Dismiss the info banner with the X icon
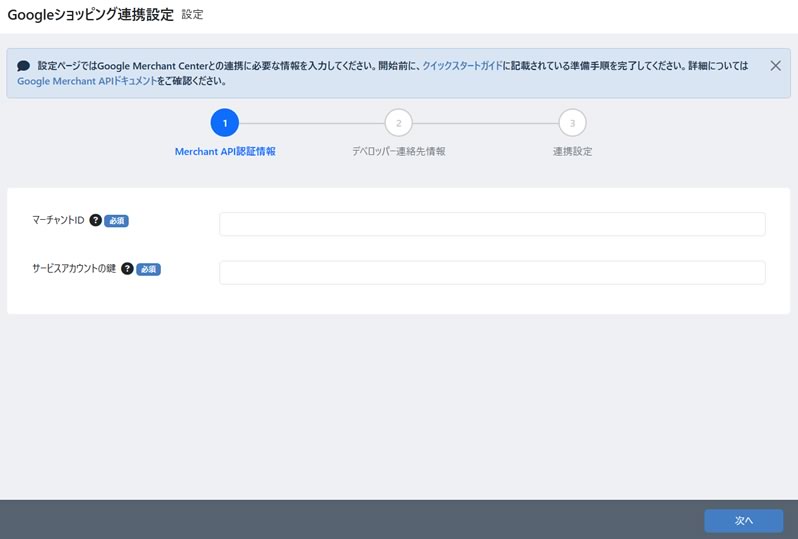The width and height of the screenshot is (798, 539). [775, 66]
